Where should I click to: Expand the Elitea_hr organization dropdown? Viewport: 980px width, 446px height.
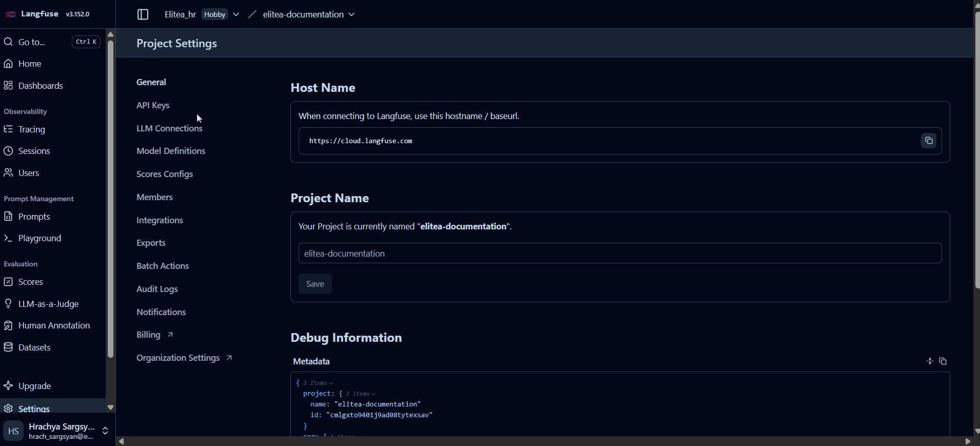point(236,14)
